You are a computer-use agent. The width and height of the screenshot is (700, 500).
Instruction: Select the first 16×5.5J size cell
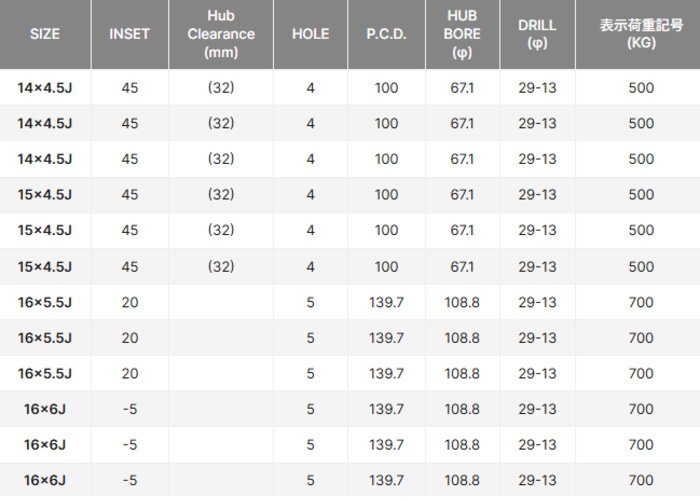[45, 302]
